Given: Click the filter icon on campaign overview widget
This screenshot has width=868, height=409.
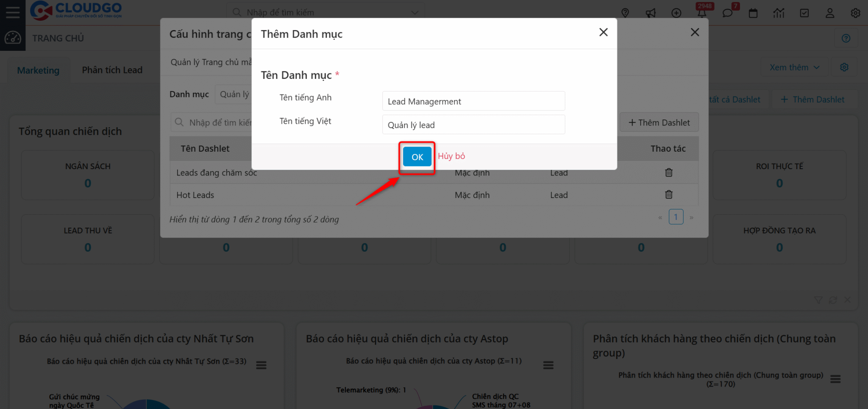Looking at the screenshot, I should pos(818,300).
